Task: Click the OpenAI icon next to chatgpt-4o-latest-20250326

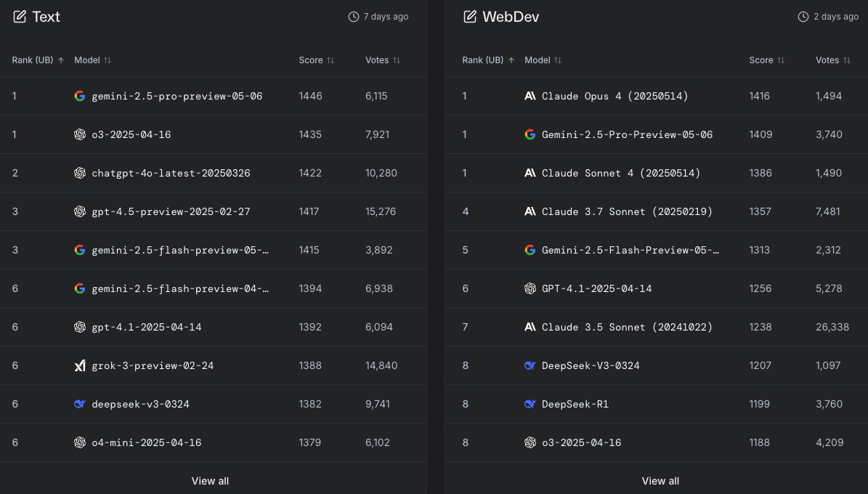Action: [x=80, y=173]
